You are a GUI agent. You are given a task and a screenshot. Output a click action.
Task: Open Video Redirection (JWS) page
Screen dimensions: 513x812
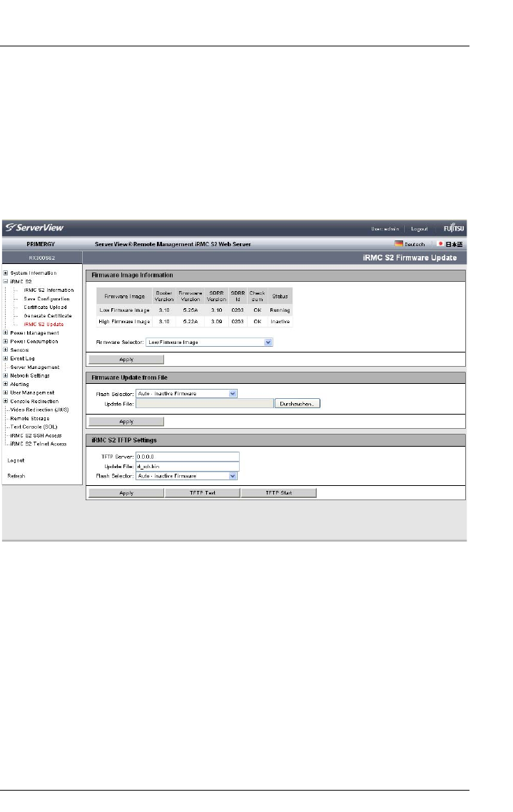pos(39,410)
